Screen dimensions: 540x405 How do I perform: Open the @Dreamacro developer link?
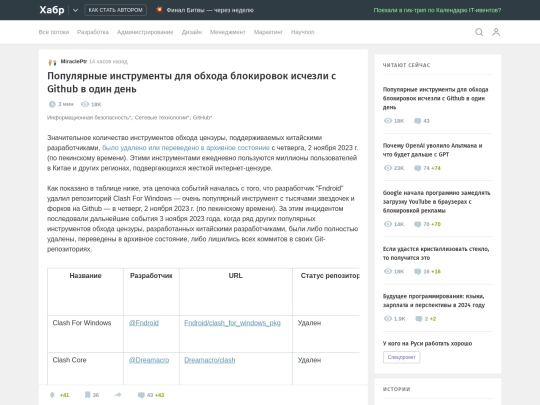click(x=149, y=360)
